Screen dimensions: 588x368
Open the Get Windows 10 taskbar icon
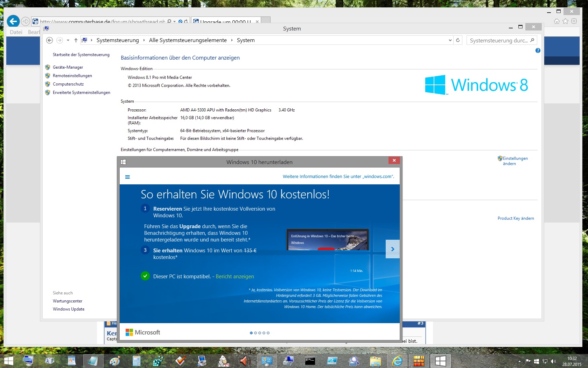pyautogui.click(x=440, y=361)
